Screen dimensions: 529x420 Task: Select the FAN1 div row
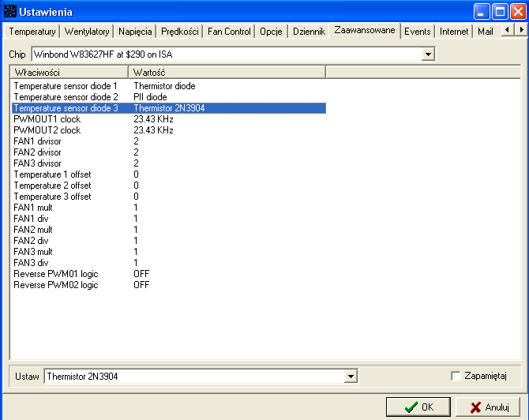click(x=169, y=219)
